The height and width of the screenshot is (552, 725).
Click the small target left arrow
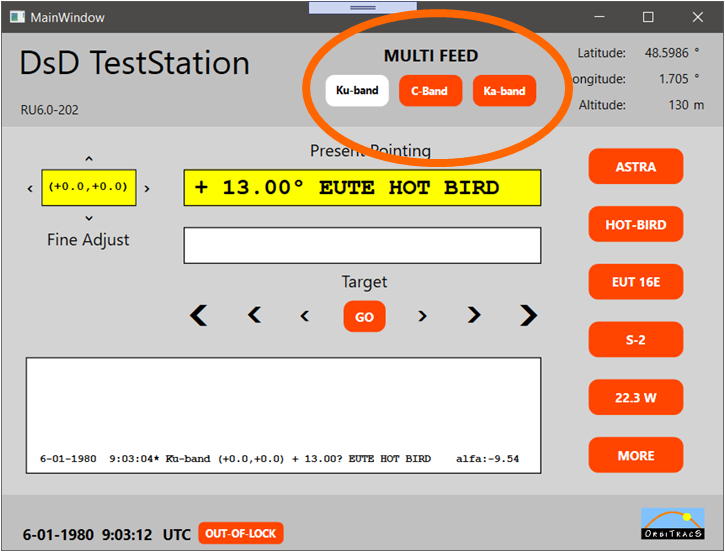pos(304,316)
